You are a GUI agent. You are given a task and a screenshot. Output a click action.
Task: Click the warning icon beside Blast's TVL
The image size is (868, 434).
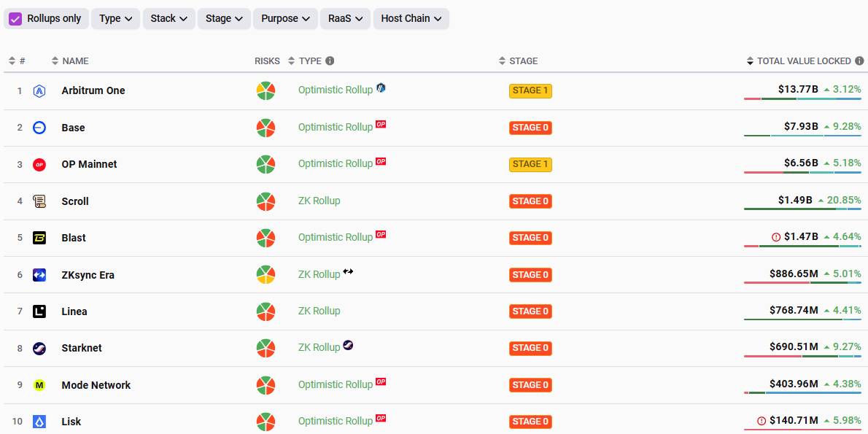click(x=776, y=237)
